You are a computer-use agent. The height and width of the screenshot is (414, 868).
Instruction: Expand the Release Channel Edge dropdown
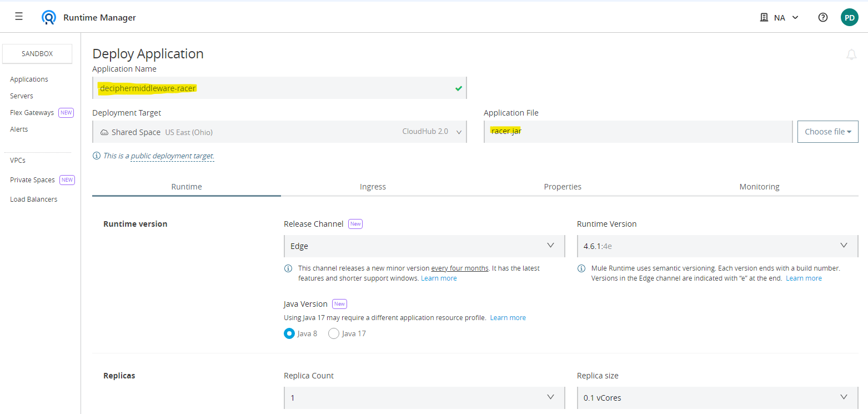pyautogui.click(x=424, y=246)
